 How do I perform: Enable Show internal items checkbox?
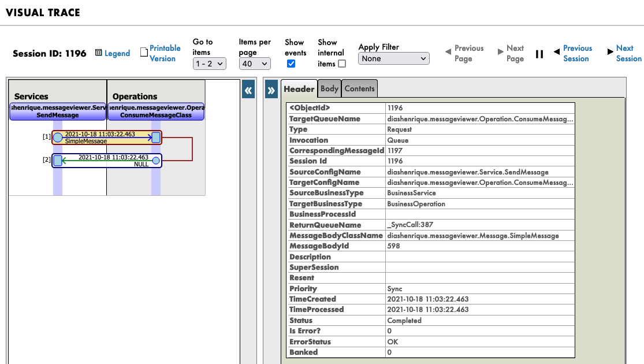[342, 64]
